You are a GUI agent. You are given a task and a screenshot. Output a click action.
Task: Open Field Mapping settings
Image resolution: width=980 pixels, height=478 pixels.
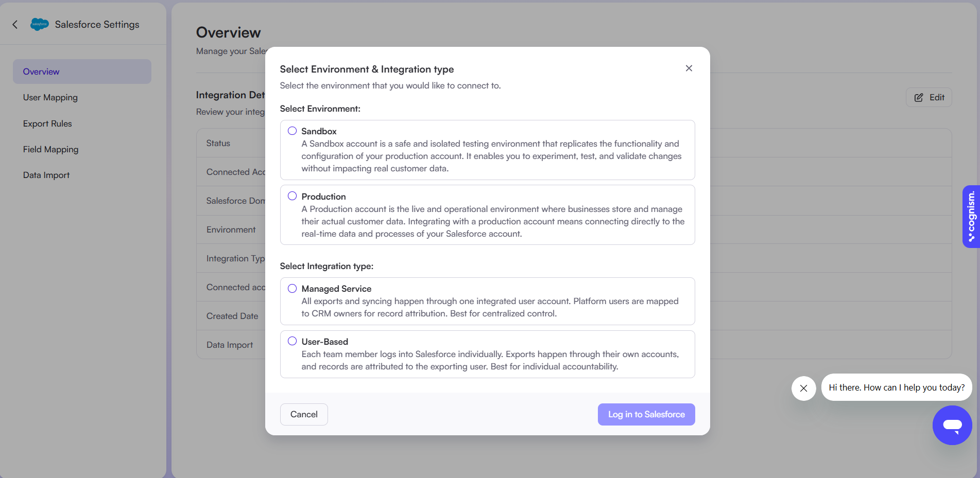[x=51, y=149]
